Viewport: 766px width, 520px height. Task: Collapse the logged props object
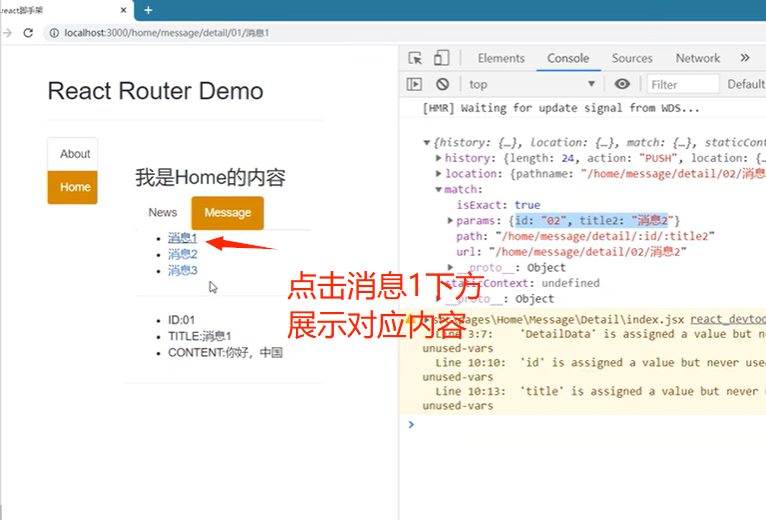(426, 143)
